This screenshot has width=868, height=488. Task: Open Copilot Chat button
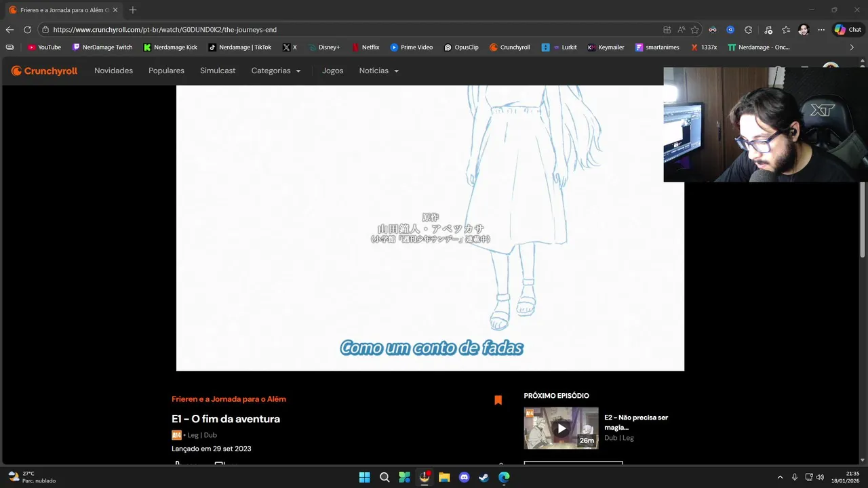[x=848, y=30]
